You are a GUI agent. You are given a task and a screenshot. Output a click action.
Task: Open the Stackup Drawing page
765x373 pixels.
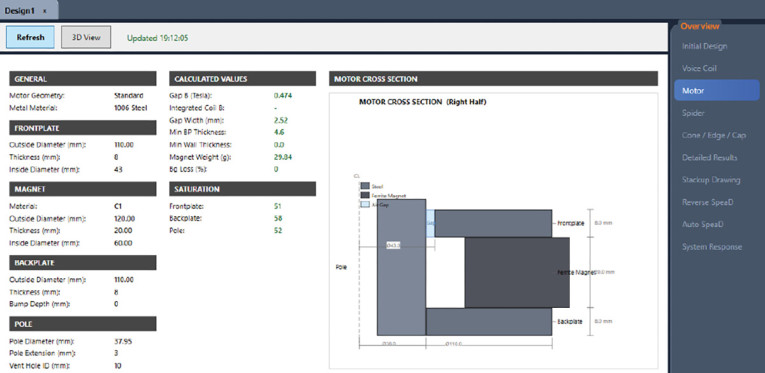(711, 180)
